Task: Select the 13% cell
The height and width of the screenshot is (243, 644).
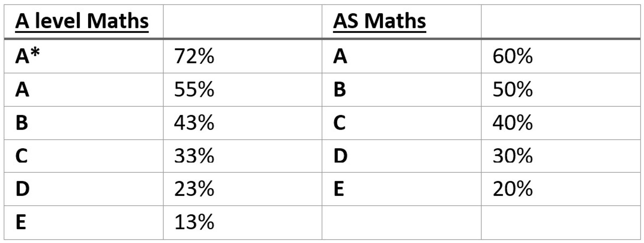Action: point(194,222)
